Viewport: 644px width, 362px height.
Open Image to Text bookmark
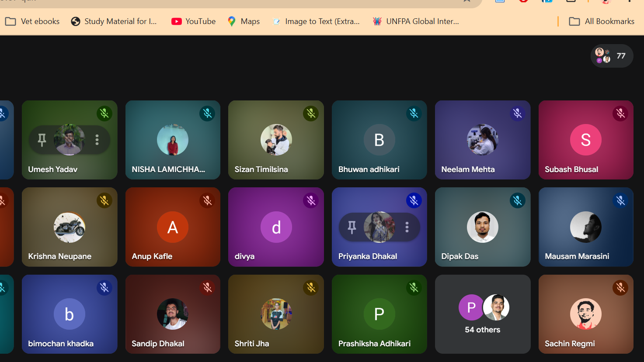pyautogui.click(x=316, y=21)
